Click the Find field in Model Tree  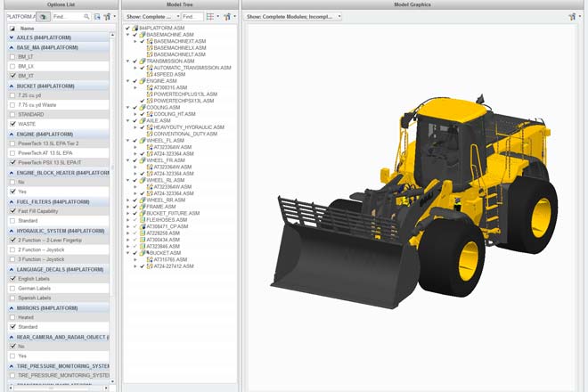pos(192,17)
